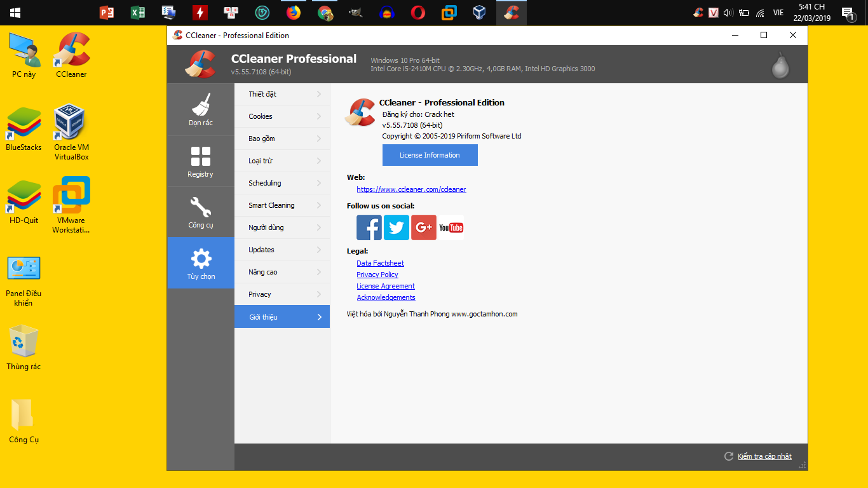Select the HD-Quit desktop shortcut

(24, 201)
